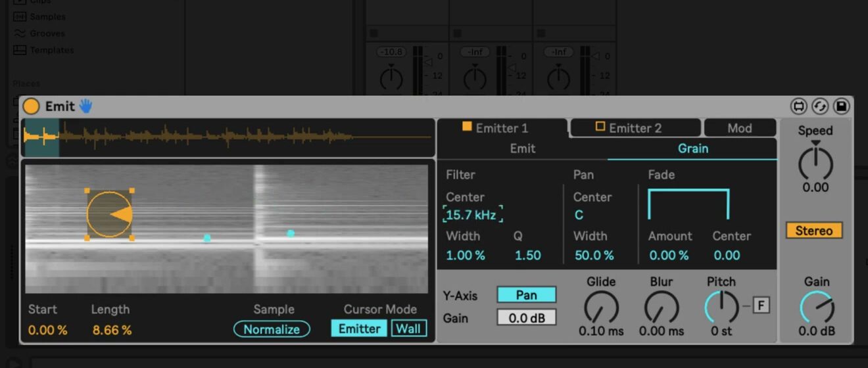
Task: Click the top-left orange handle of emitter box
Action: pos(87,191)
